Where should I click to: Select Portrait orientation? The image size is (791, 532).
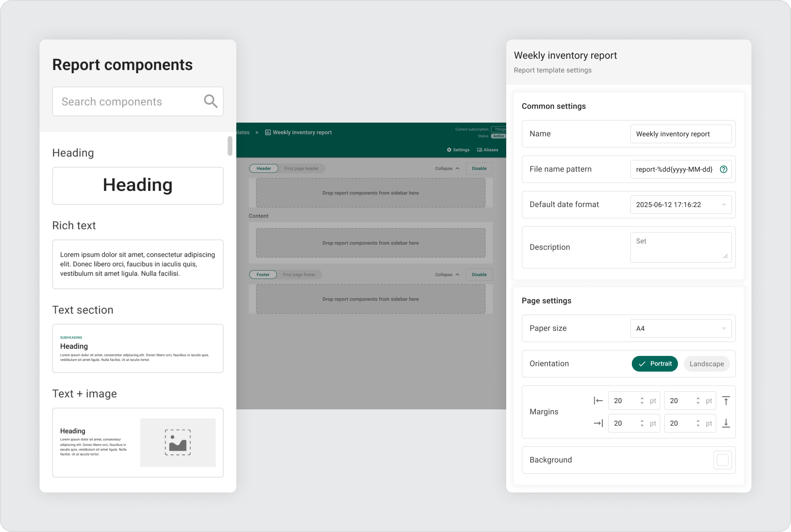[x=654, y=364]
